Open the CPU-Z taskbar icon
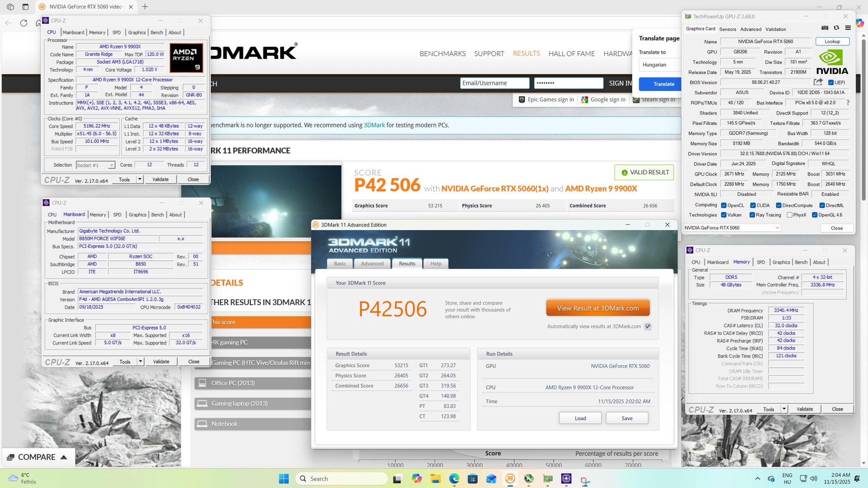Screen dimensions: 868x488 [566, 479]
